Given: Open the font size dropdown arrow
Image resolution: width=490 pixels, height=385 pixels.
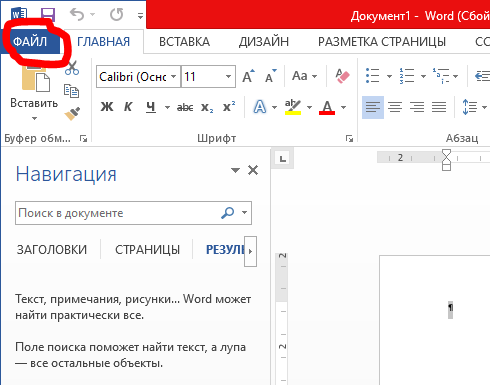Looking at the screenshot, I should pos(228,77).
